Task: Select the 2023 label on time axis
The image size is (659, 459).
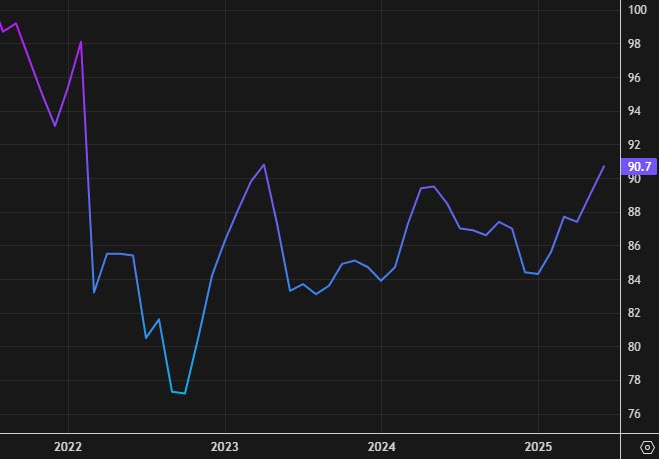Action: click(225, 446)
